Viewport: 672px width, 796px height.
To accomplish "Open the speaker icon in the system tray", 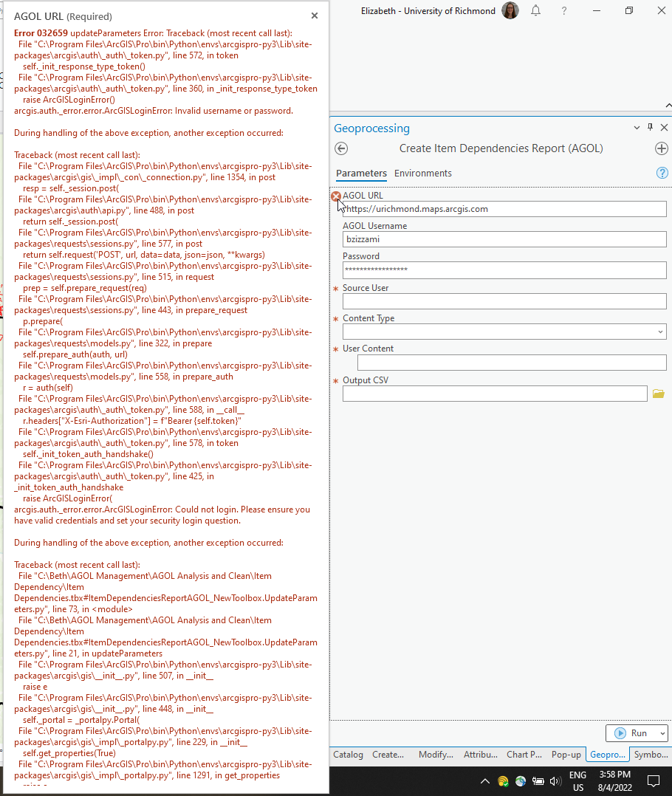I will [x=555, y=780].
